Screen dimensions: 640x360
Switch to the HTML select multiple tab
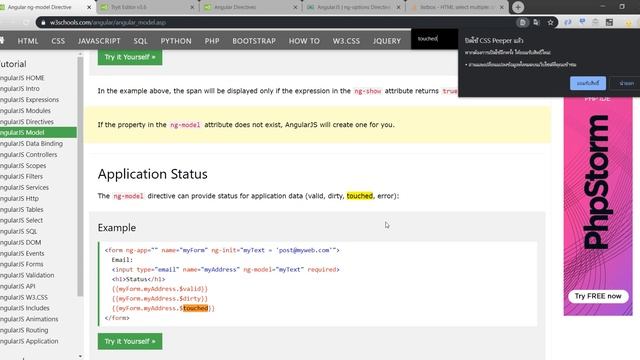[x=456, y=7]
